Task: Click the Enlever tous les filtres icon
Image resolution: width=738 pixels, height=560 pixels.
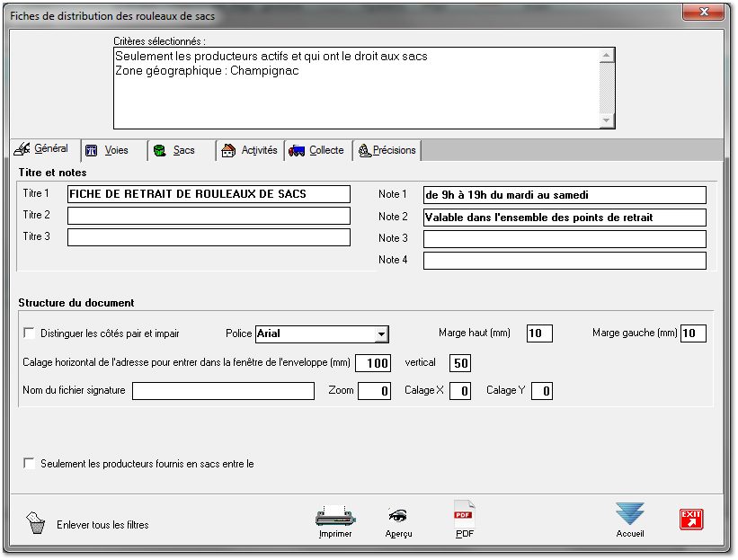Action: coord(37,524)
